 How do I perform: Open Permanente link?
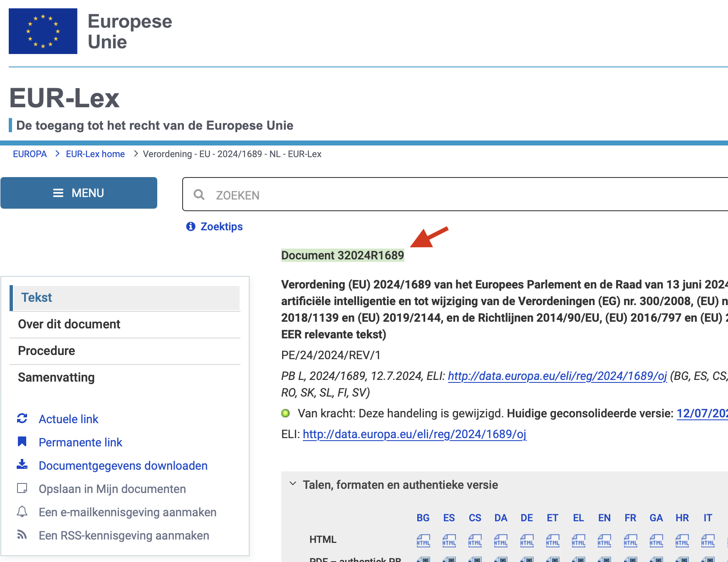click(x=80, y=442)
